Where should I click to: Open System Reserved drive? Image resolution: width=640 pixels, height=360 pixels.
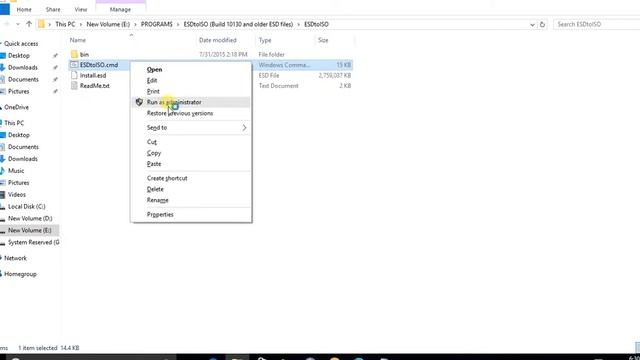[33, 242]
